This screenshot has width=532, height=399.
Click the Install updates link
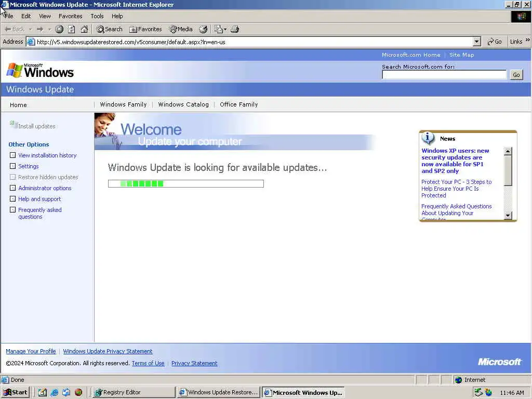click(x=37, y=126)
